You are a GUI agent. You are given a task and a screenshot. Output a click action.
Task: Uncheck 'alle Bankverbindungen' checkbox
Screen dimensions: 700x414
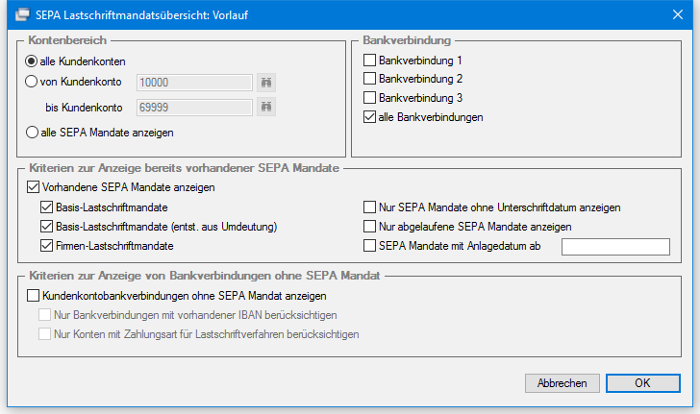(x=369, y=117)
